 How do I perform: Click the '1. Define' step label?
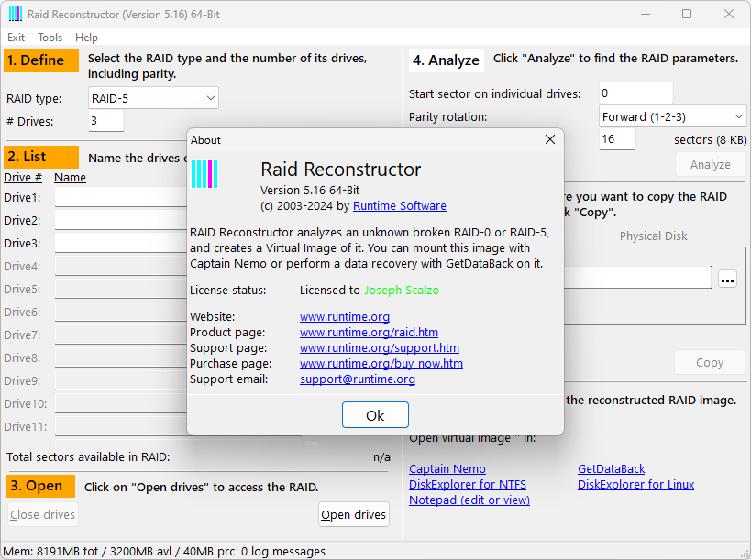pyautogui.click(x=41, y=60)
